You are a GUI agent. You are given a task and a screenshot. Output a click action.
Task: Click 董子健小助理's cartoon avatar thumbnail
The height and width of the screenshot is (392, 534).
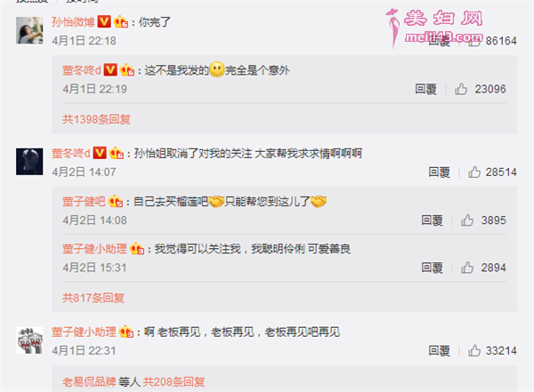tap(29, 340)
